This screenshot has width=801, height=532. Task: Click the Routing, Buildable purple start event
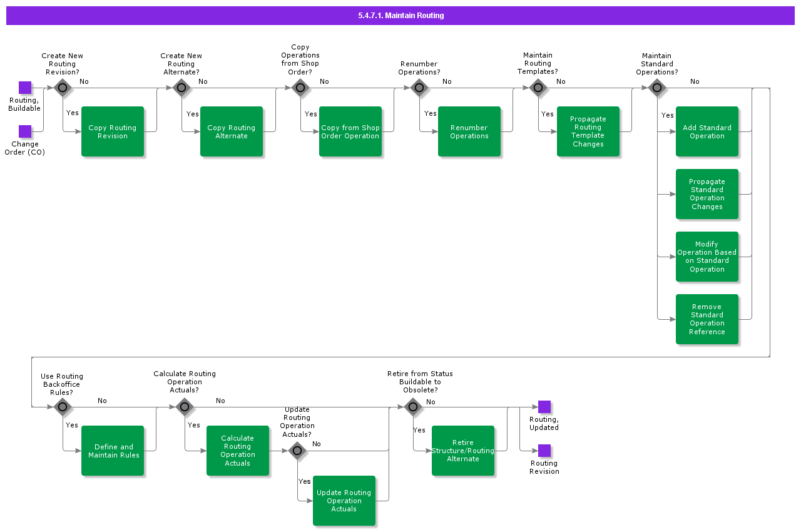coord(25,88)
